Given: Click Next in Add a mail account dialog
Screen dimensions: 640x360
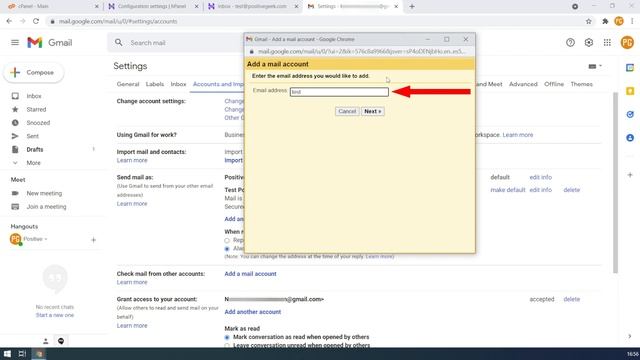Looking at the screenshot, I should 373,111.
